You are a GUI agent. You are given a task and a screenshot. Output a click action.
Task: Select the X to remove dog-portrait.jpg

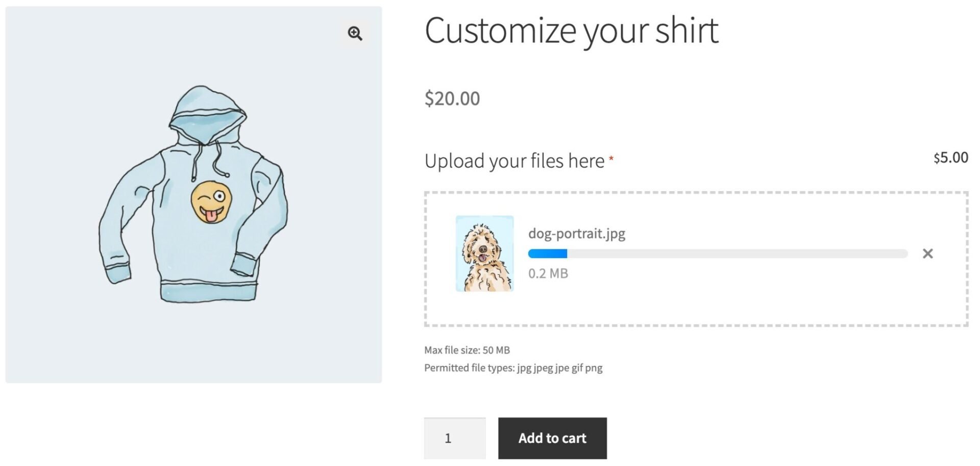(x=927, y=253)
